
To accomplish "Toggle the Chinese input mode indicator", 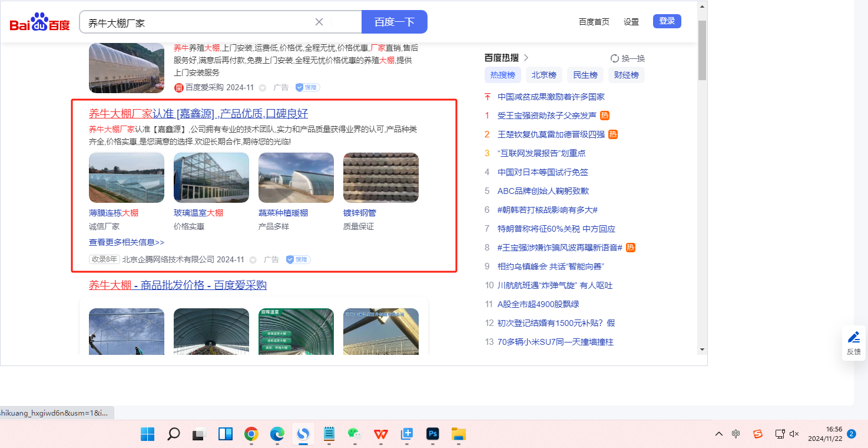I will tap(736, 434).
